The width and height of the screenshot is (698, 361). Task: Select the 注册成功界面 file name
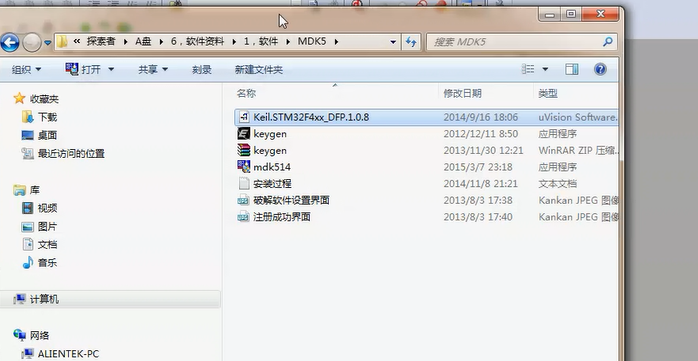point(282,217)
